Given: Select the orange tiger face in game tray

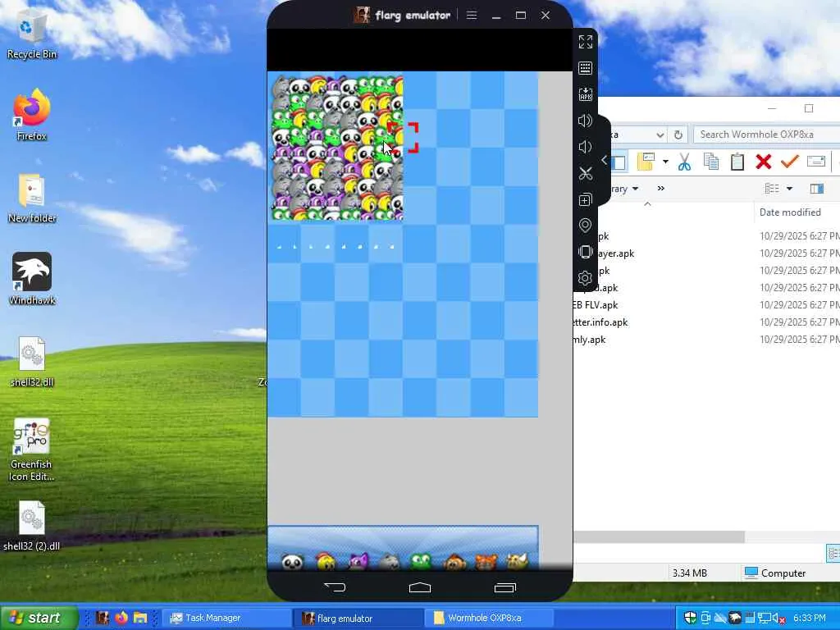Looking at the screenshot, I should pos(486,561).
